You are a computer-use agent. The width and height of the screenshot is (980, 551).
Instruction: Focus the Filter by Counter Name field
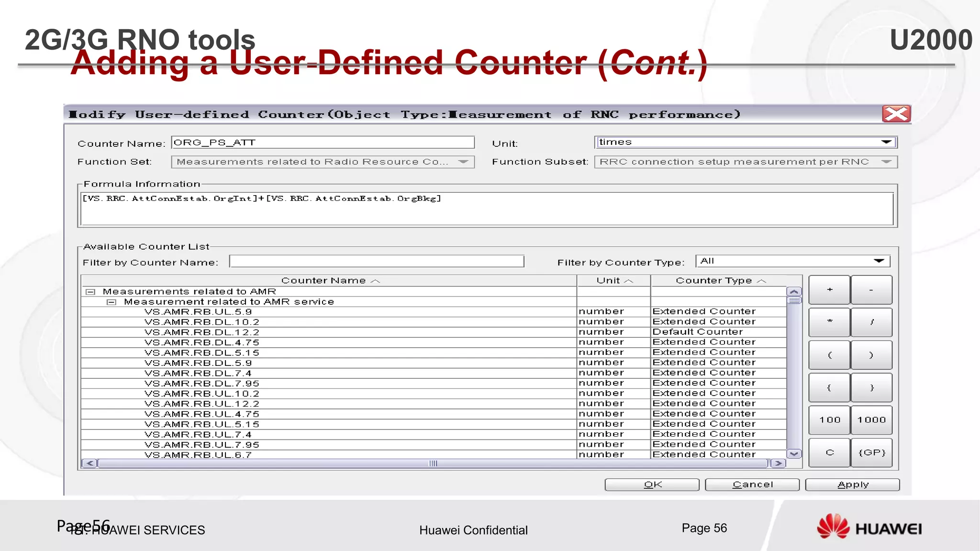click(377, 261)
